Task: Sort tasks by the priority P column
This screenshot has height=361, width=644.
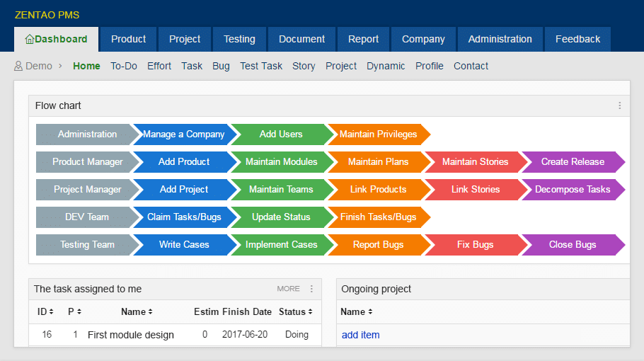Action: pos(74,311)
